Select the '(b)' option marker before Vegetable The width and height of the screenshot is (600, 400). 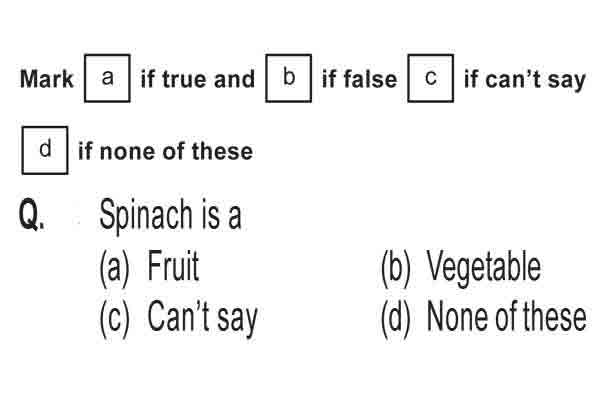pos(396,268)
